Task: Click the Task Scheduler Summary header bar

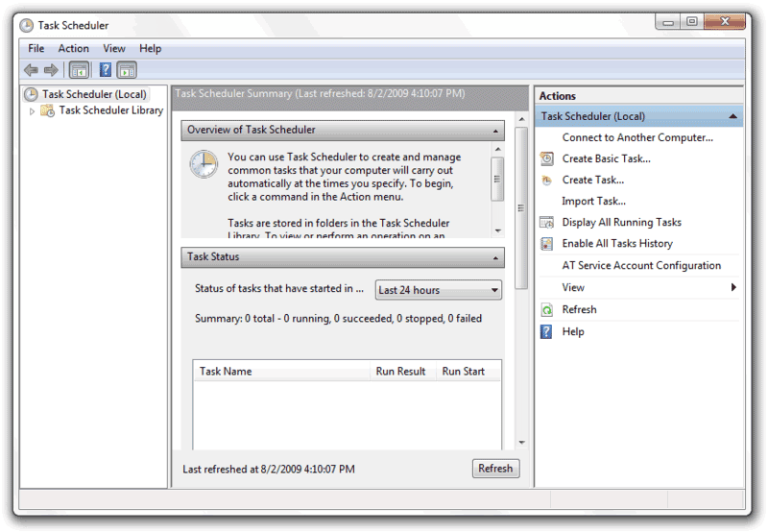Action: 350,98
